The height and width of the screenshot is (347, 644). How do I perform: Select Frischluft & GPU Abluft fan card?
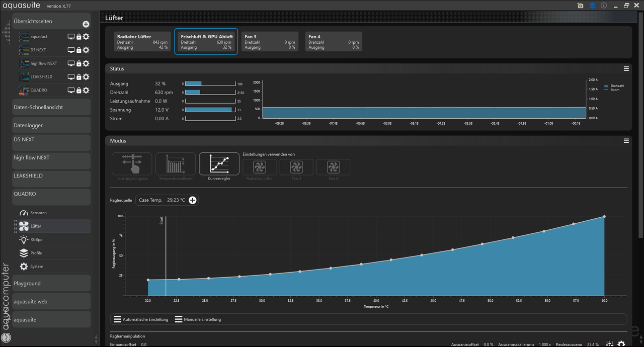pos(206,41)
